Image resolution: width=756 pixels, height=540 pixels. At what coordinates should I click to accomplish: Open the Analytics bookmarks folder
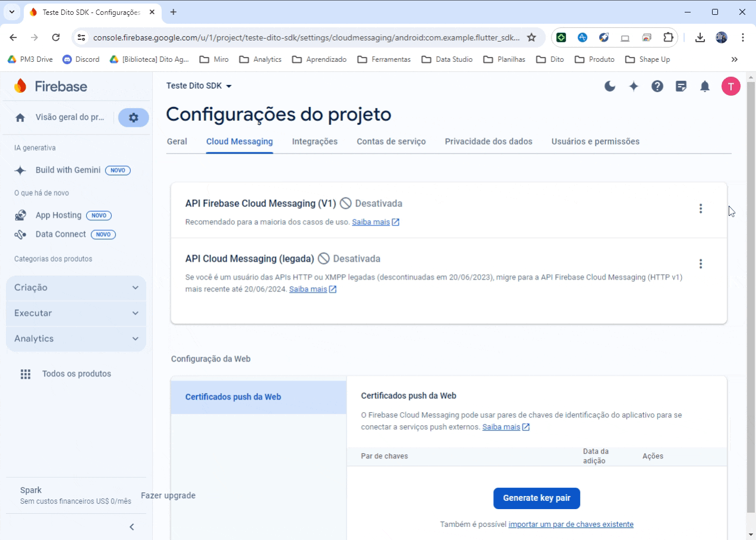pos(260,59)
